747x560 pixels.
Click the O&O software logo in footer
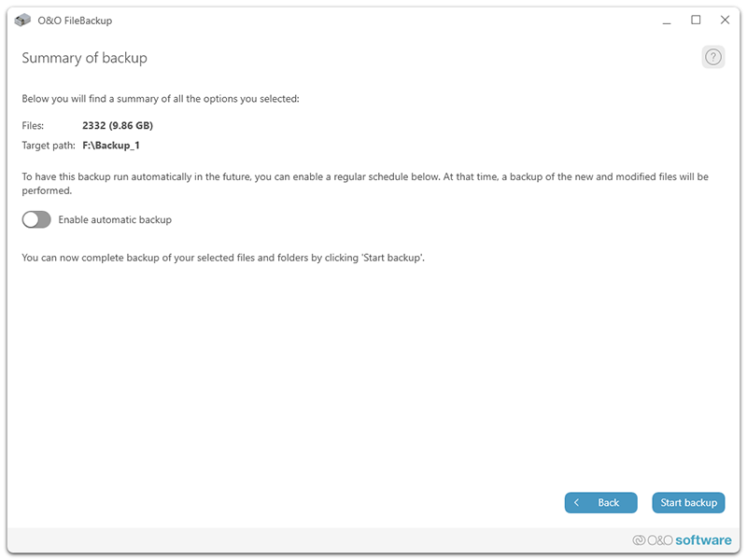point(682,539)
